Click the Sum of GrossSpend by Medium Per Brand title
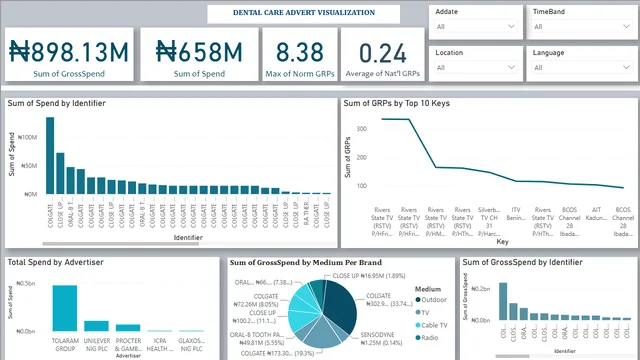This screenshot has height=360, width=640. (x=305, y=262)
